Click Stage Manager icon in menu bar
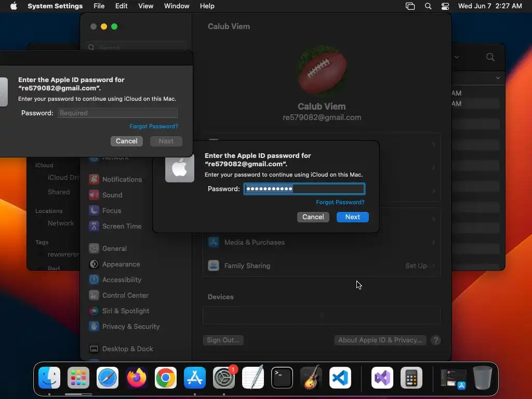Screen dimensions: 532x399 [410, 6]
